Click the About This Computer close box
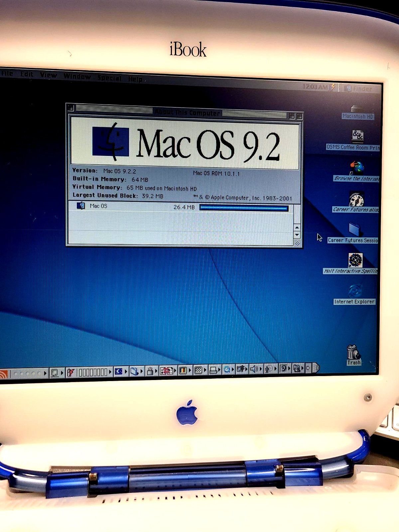This screenshot has height=532, width=399. [71, 107]
